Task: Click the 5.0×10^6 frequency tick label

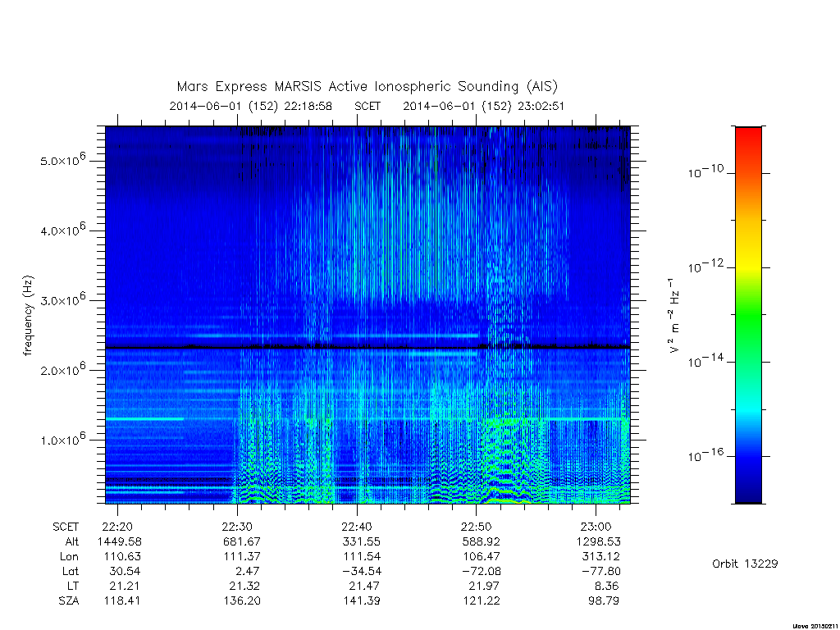Action: click(x=62, y=159)
